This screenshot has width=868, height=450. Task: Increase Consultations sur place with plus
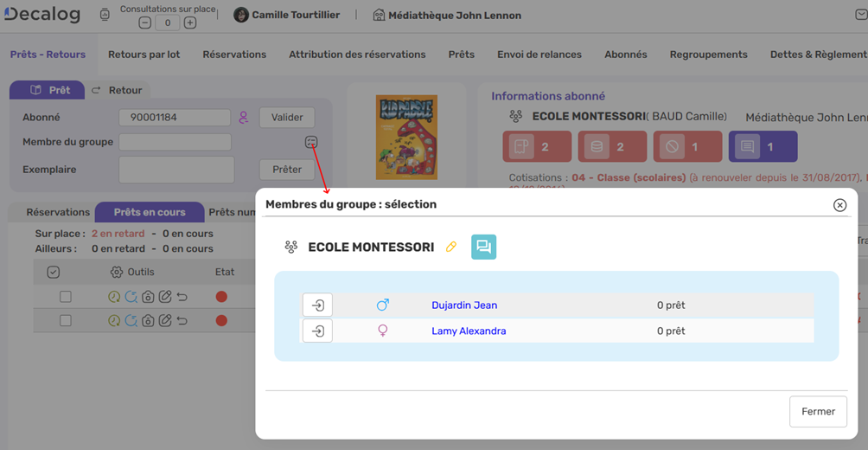coord(190,23)
